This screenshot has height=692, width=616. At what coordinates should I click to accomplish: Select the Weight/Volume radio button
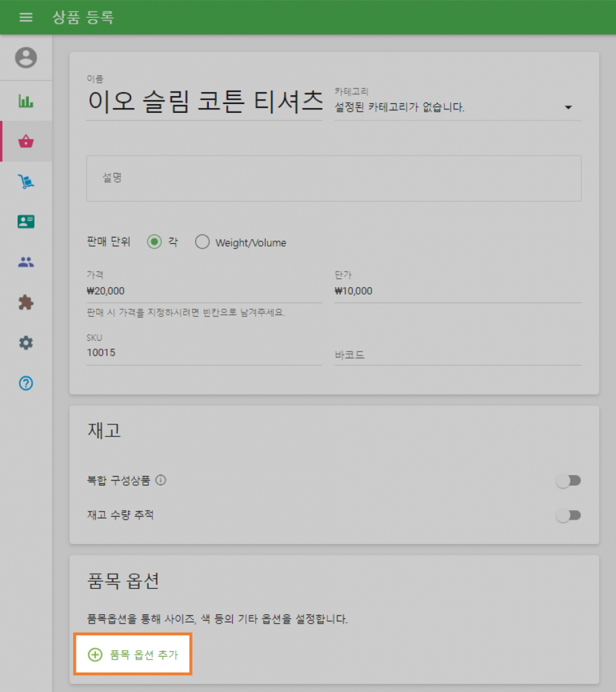(x=202, y=241)
